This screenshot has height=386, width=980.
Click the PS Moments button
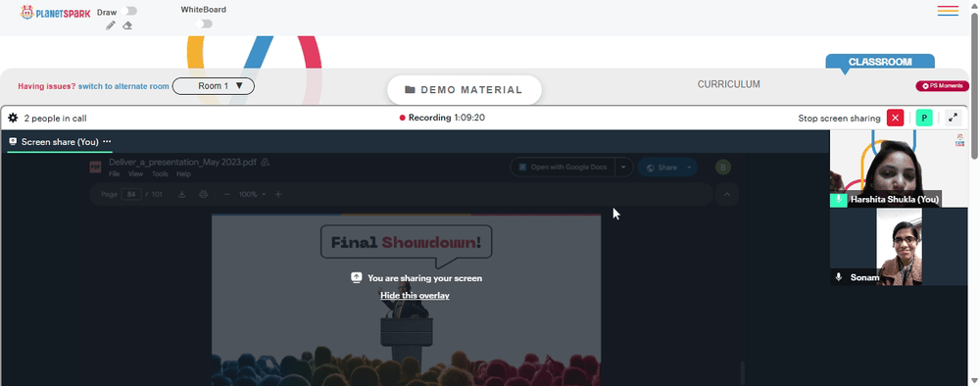(x=943, y=86)
